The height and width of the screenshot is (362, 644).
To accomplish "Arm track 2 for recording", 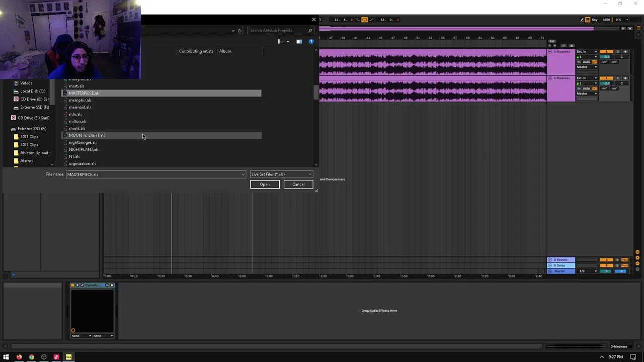I will [625, 78].
